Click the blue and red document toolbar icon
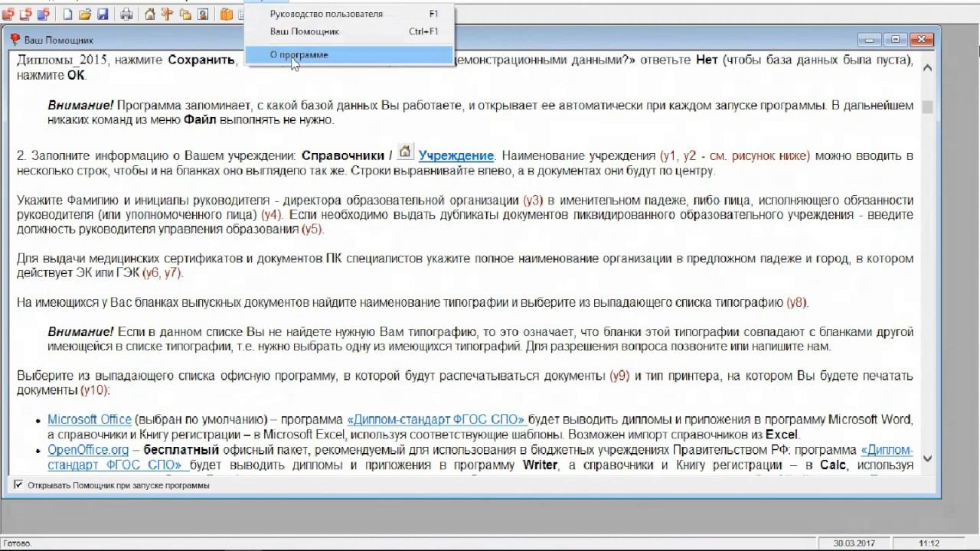The width and height of the screenshot is (980, 551). tap(42, 15)
